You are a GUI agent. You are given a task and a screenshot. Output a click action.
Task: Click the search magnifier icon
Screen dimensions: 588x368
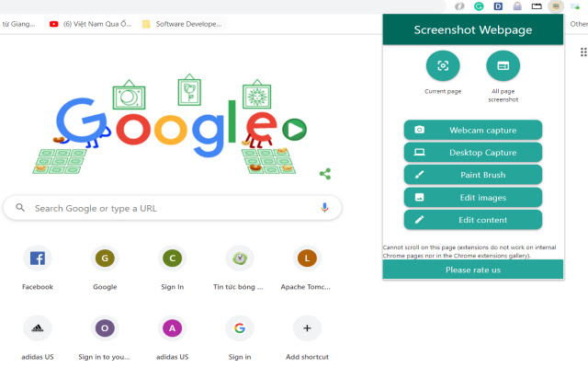coord(20,207)
